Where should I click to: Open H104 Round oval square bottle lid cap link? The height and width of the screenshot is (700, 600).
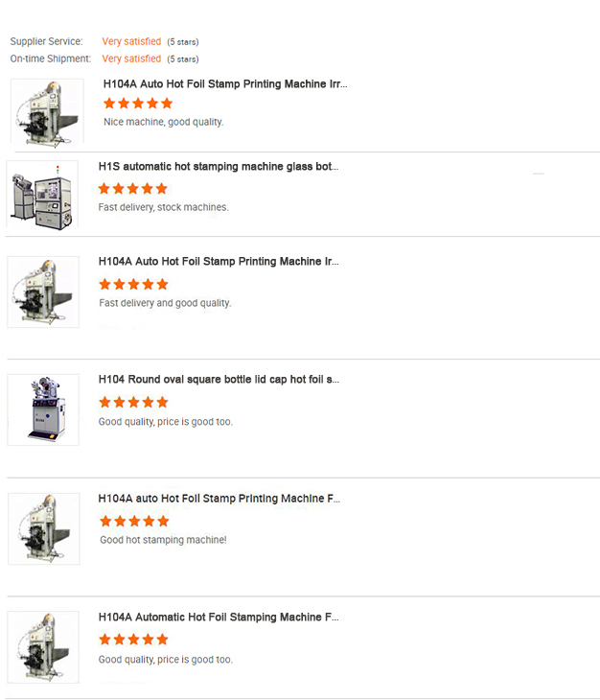click(219, 380)
